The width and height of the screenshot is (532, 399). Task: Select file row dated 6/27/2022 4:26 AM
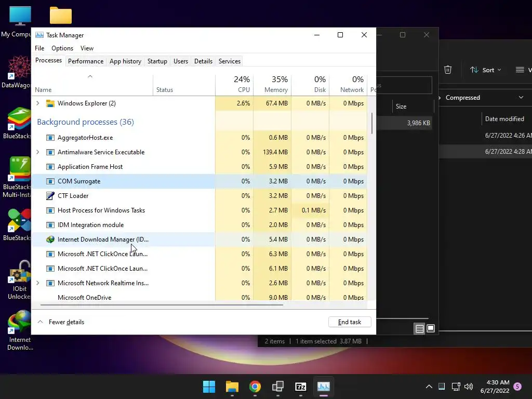pos(486,136)
